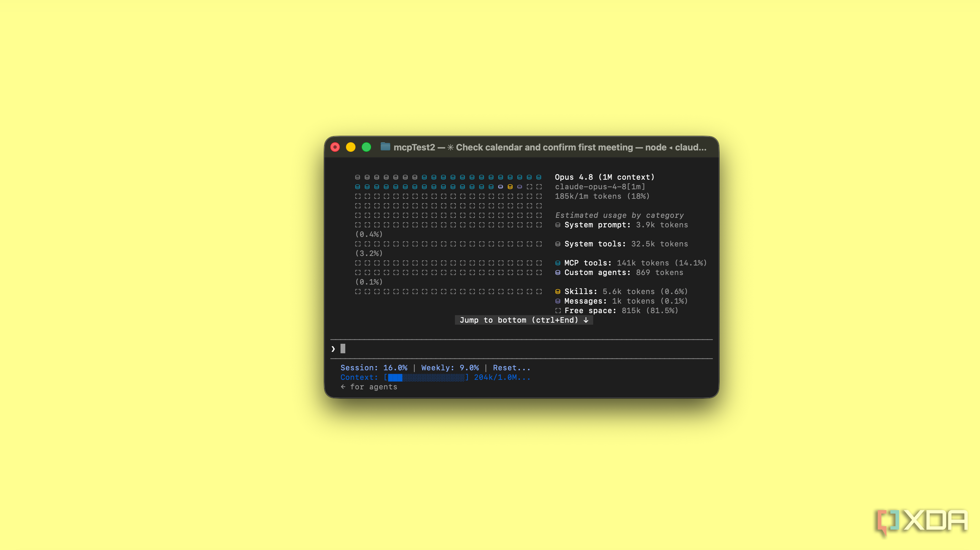Maximize the terminal with green button
Image resolution: width=980 pixels, height=550 pixels.
coord(366,147)
